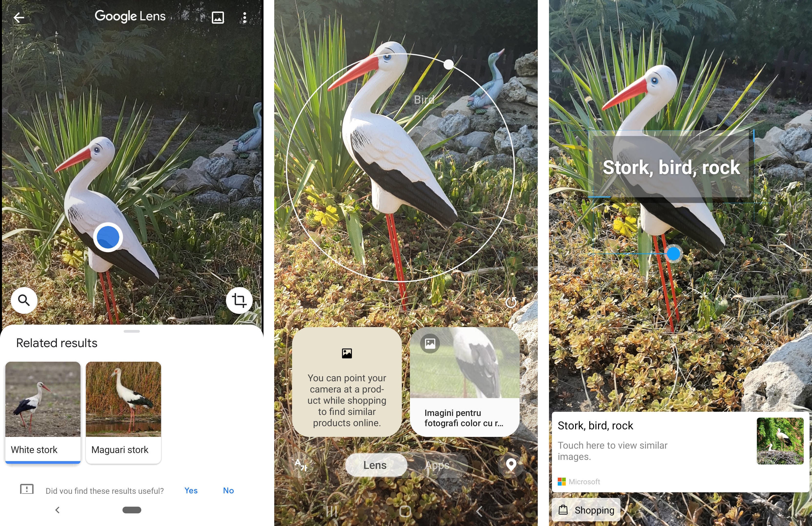Click the shopping bag icon in Microsoft result
This screenshot has width=812, height=526.
click(563, 508)
